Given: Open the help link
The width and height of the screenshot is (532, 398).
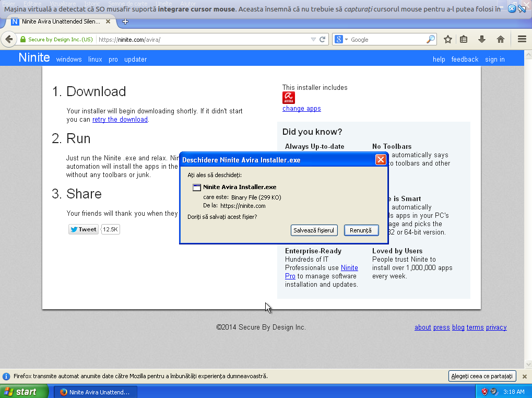Looking at the screenshot, I should pos(439,60).
